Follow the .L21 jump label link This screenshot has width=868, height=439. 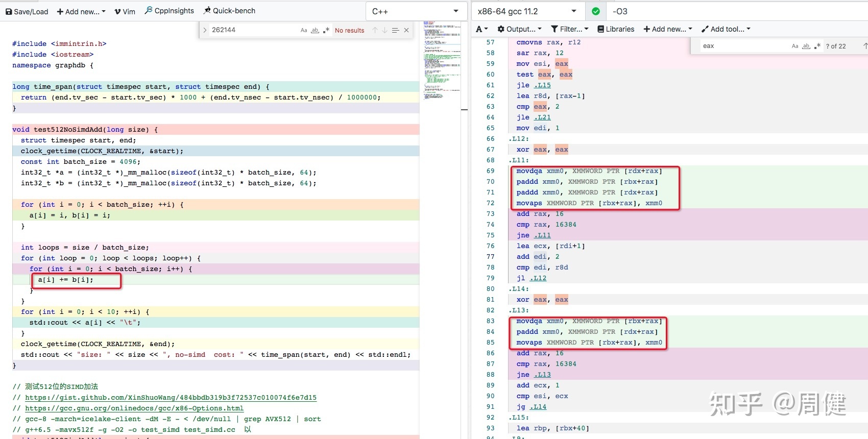pyautogui.click(x=542, y=117)
